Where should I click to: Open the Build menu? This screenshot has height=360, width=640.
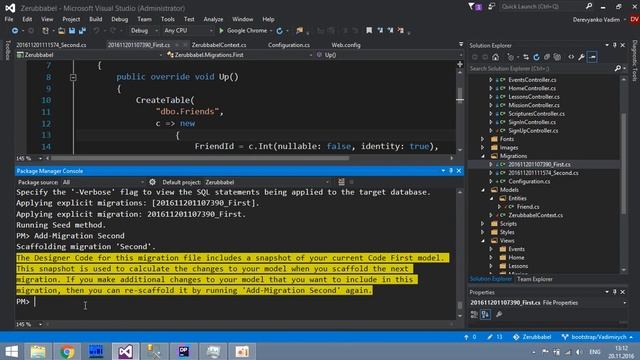[96, 19]
